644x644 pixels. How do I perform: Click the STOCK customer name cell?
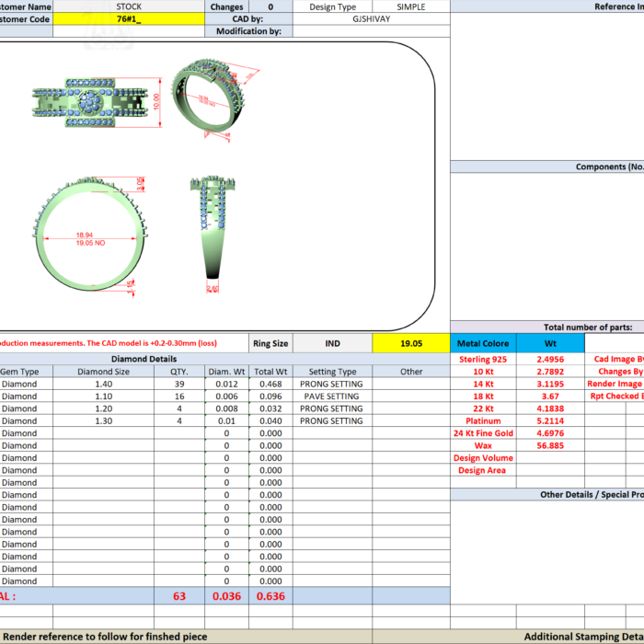[129, 6]
